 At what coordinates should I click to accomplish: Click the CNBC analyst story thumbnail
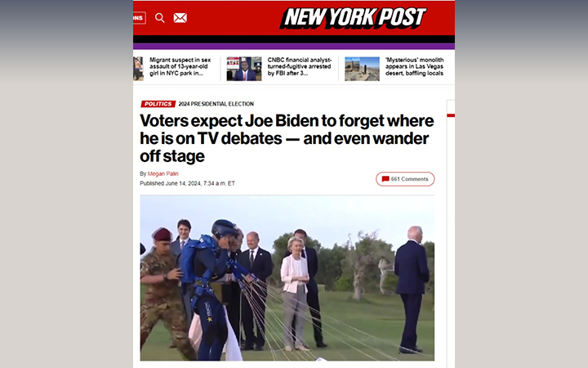[x=243, y=69]
